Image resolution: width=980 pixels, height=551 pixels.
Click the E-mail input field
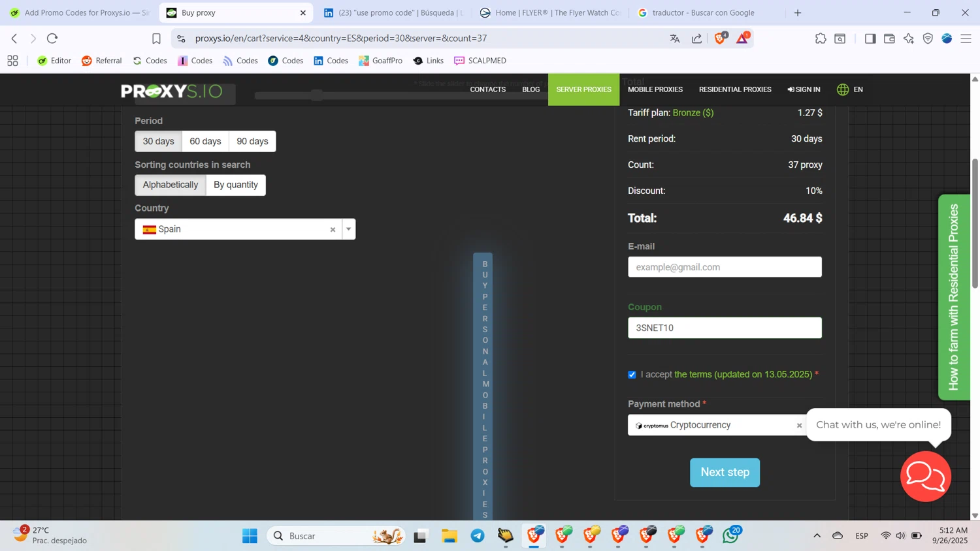(725, 267)
